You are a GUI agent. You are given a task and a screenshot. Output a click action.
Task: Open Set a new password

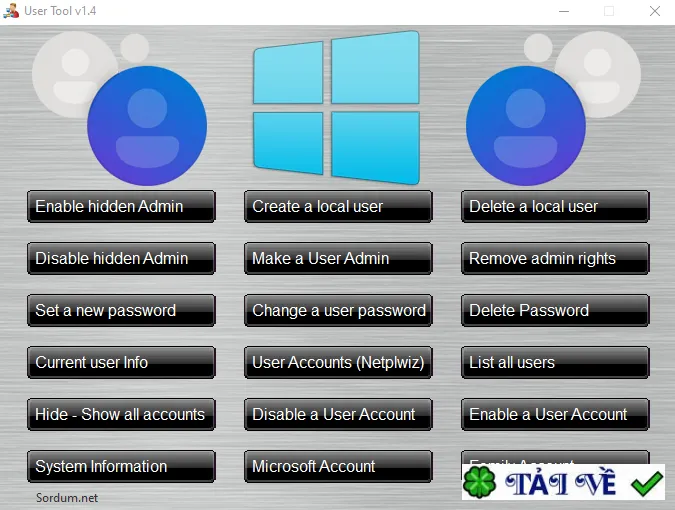pyautogui.click(x=121, y=310)
